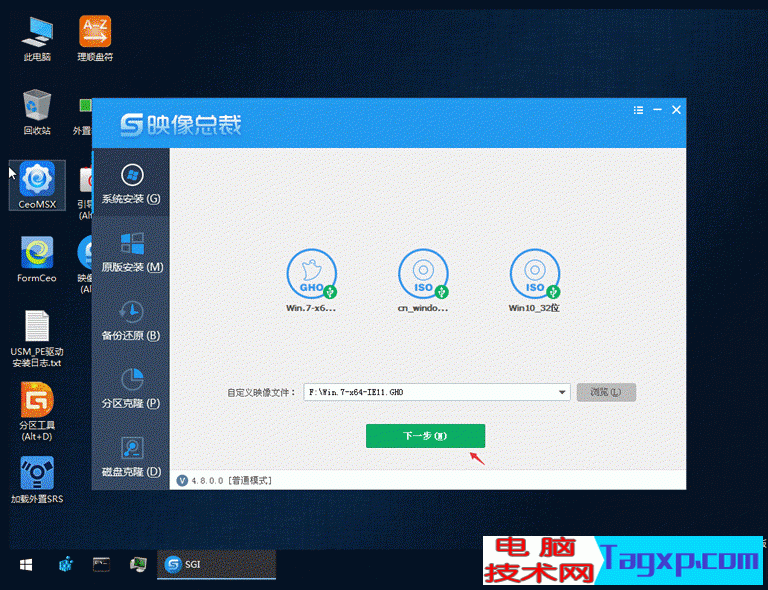Select 加载外置SRS desktop icon
Image resolution: width=768 pixels, height=590 pixels.
pyautogui.click(x=37, y=480)
